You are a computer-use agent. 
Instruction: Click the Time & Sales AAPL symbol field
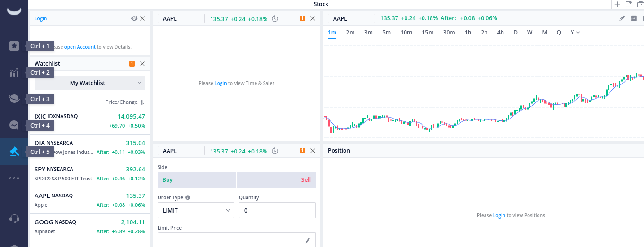[181, 18]
